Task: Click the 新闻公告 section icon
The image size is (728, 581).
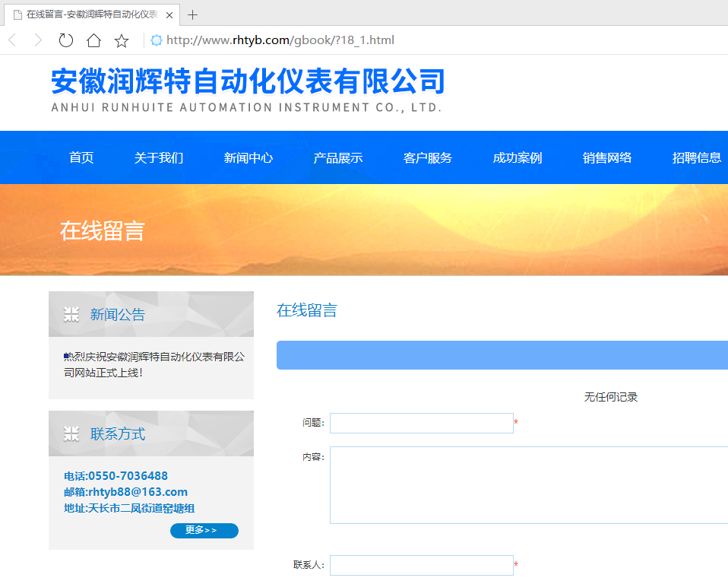Action: [x=71, y=314]
